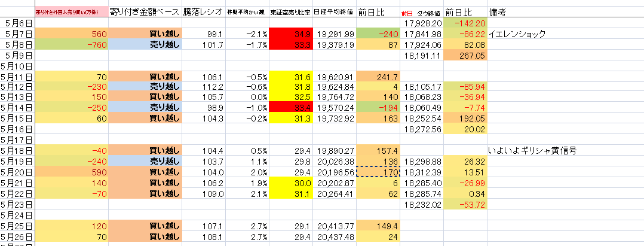Select the 寄り付き金額ベース header cell

click(145, 11)
